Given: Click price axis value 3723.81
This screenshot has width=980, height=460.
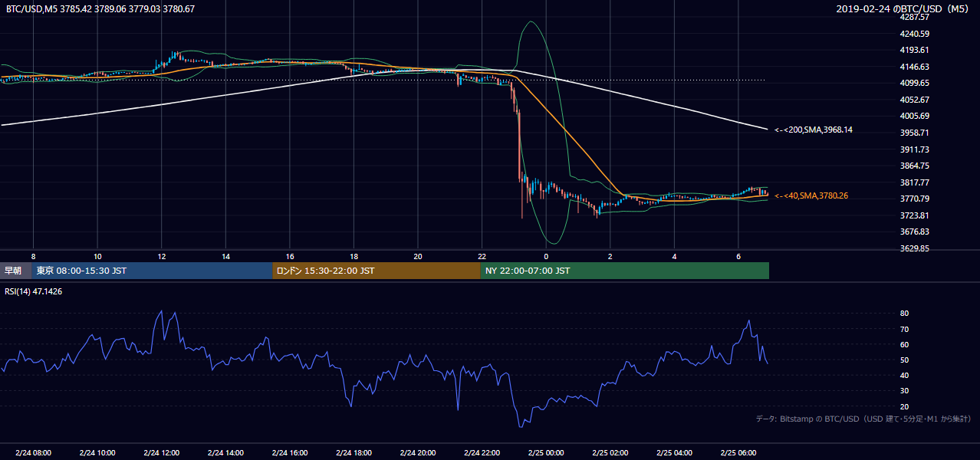Looking at the screenshot, I should pyautogui.click(x=914, y=215).
